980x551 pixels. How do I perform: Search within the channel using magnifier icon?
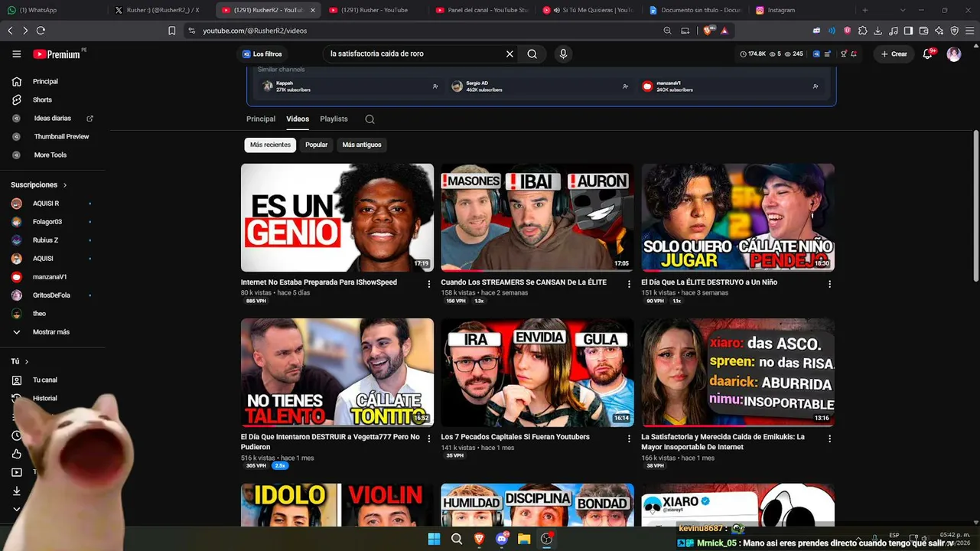coord(370,119)
